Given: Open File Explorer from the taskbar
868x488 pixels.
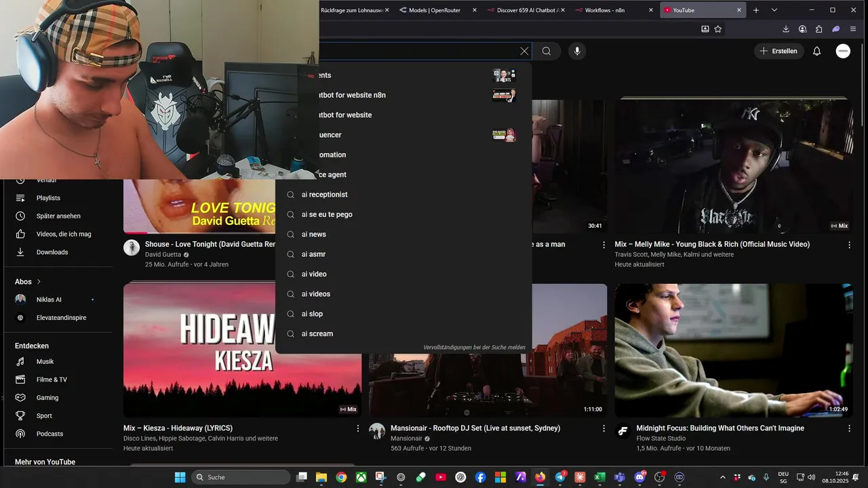Looking at the screenshot, I should pyautogui.click(x=321, y=477).
